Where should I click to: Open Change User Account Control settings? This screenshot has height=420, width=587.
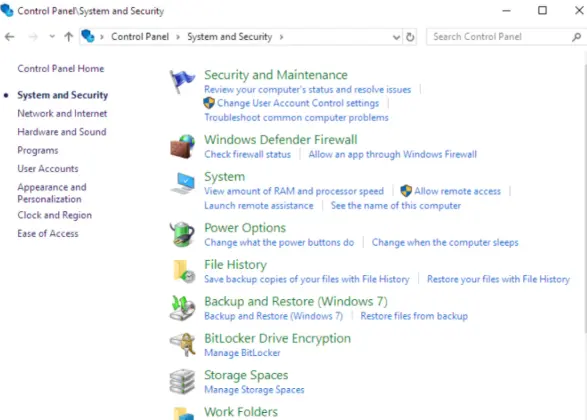298,103
